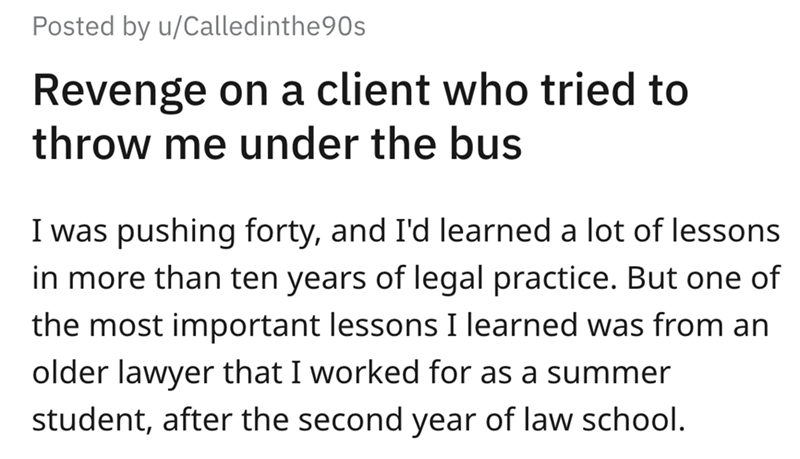
Task: Click the words "summer" at the paragraph's fourth line end
Action: point(609,373)
